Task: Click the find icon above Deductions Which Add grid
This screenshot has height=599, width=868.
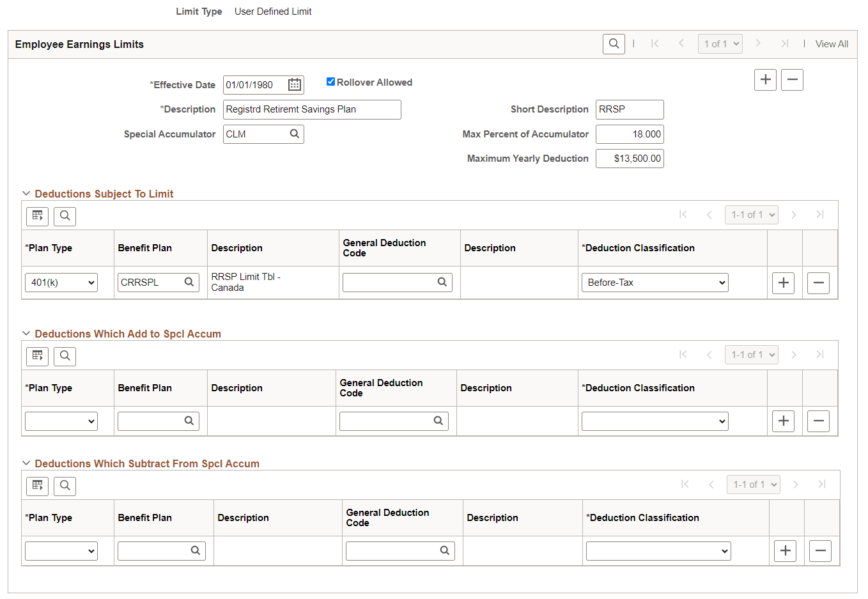Action: click(65, 356)
